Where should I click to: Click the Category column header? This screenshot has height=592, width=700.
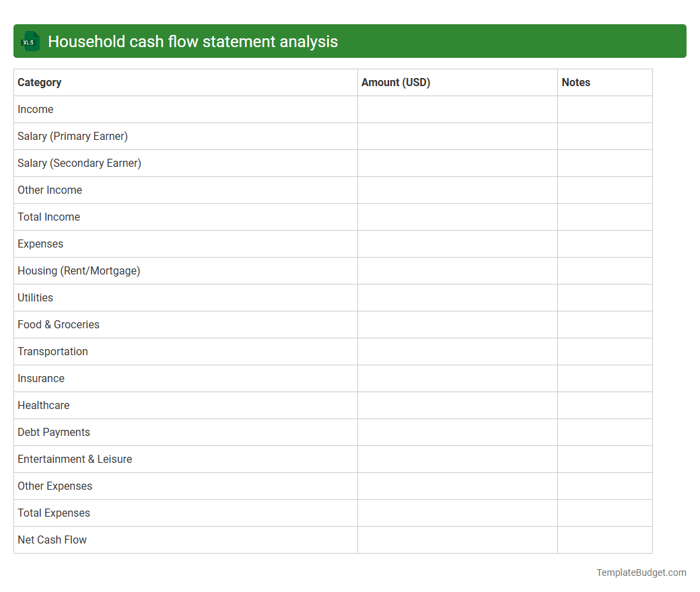pos(40,82)
